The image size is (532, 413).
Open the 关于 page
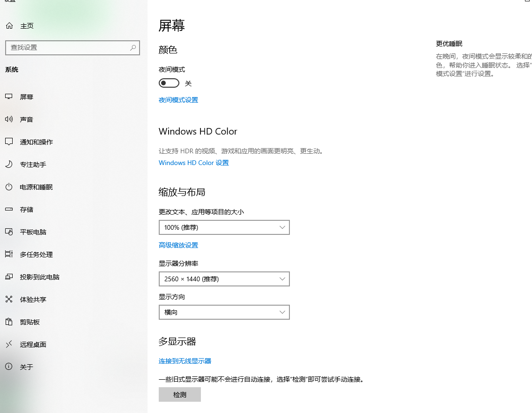point(26,367)
